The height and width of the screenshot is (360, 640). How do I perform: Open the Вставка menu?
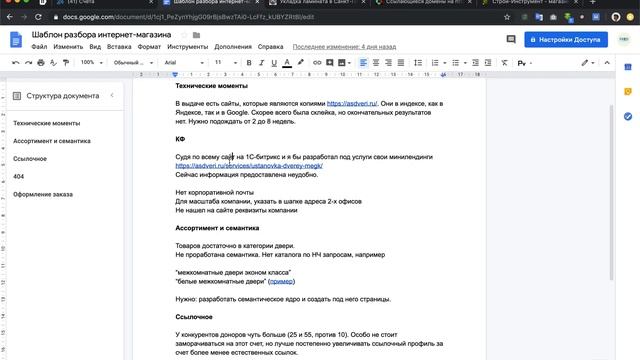click(119, 47)
